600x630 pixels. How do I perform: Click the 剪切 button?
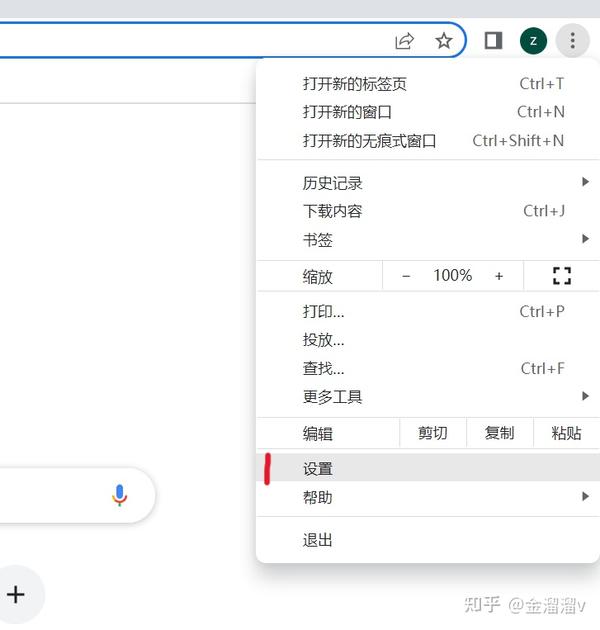[x=433, y=433]
